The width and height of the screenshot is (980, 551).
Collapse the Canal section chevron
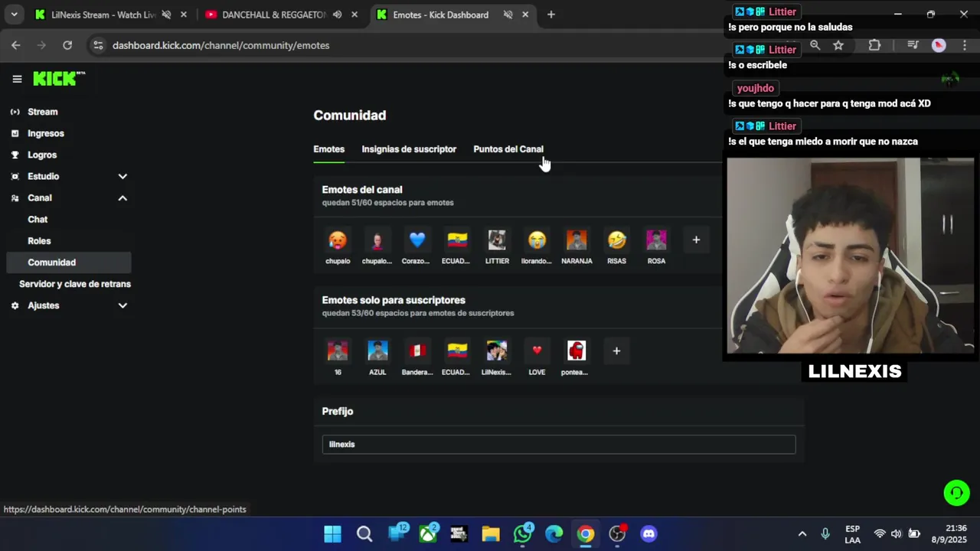point(122,198)
